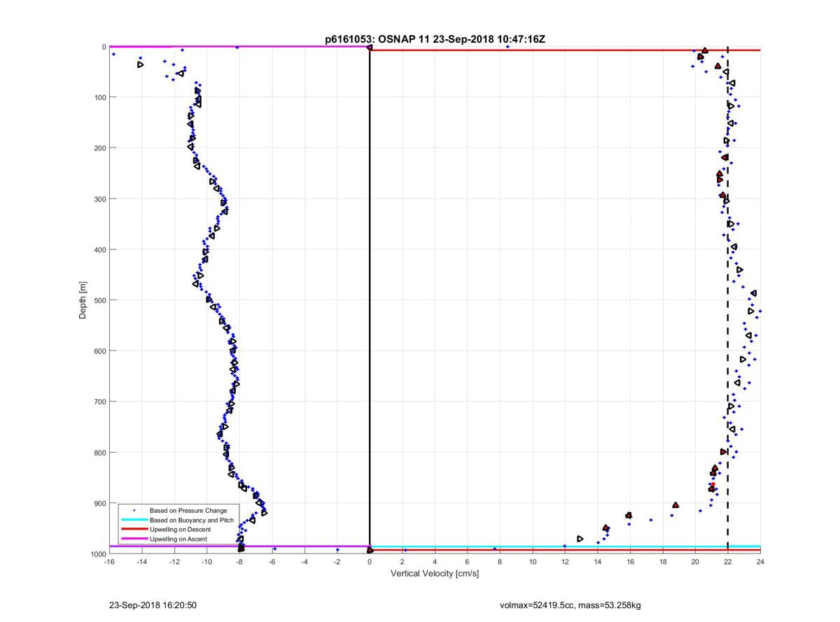Click x-axis tick label '8'
840x622 pixels.
[500, 561]
